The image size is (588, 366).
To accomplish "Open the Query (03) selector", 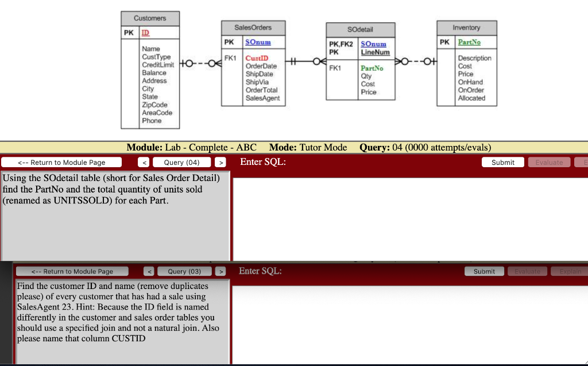I will [x=184, y=271].
